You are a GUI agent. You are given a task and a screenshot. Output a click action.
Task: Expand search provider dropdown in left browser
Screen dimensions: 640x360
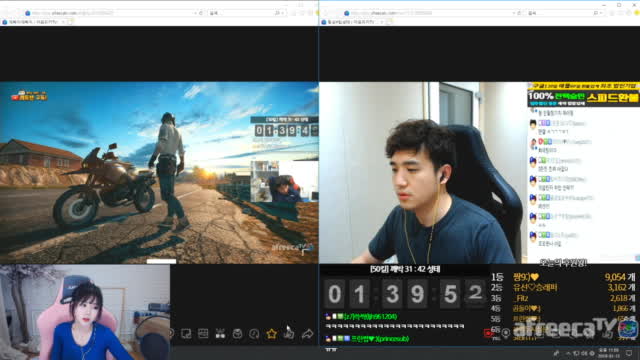[283, 13]
